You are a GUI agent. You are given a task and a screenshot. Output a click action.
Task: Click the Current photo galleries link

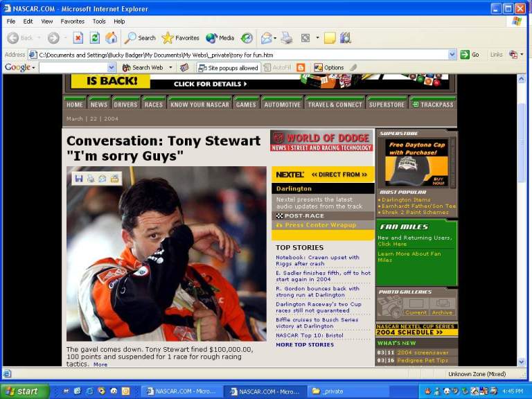[416, 312]
